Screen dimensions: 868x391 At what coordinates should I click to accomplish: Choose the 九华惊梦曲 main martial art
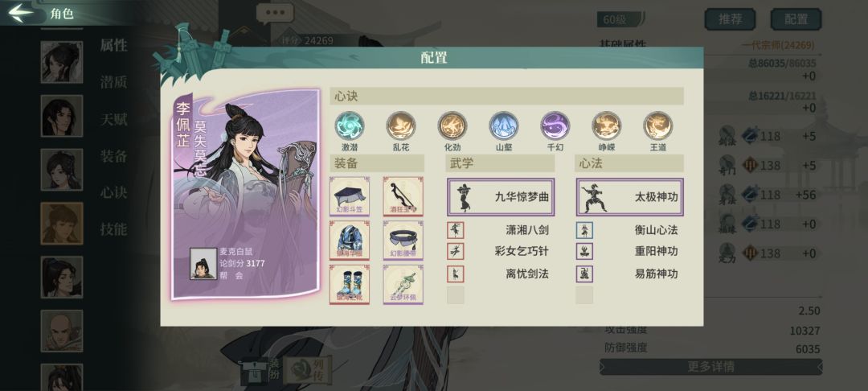tap(501, 197)
